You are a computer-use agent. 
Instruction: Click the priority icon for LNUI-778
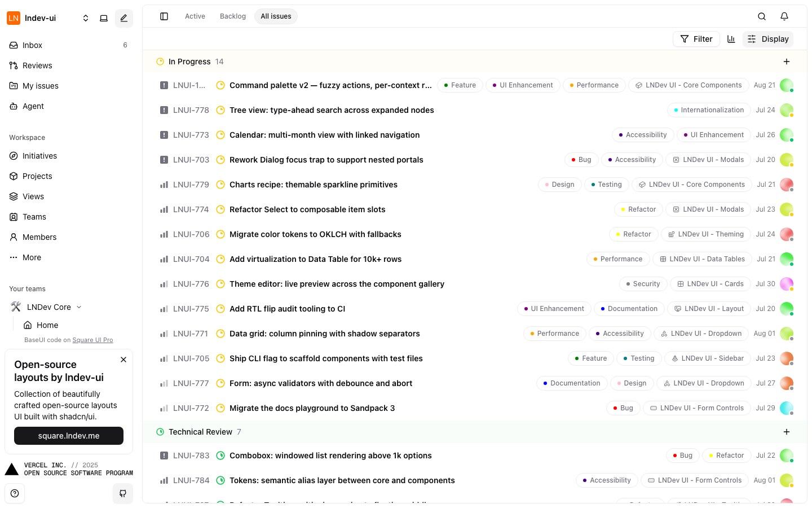[164, 110]
